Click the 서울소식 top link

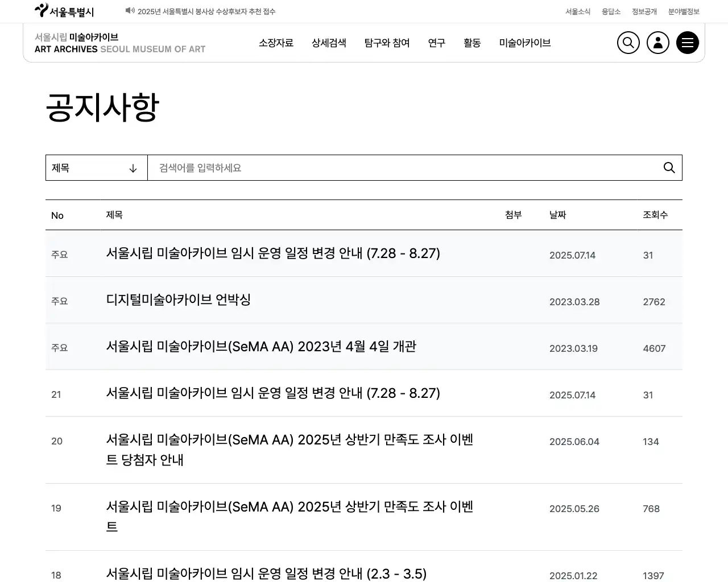[x=578, y=11]
